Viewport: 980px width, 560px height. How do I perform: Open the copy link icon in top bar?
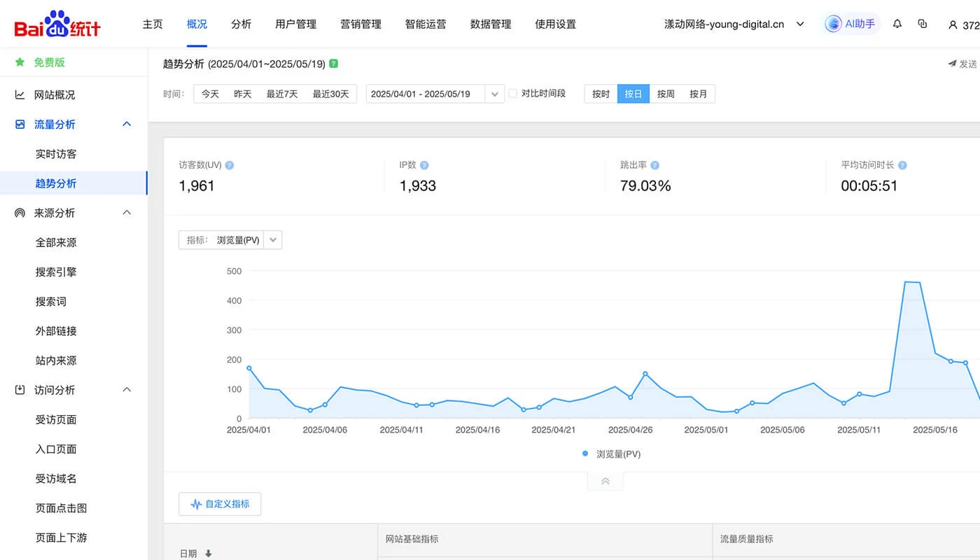click(922, 23)
